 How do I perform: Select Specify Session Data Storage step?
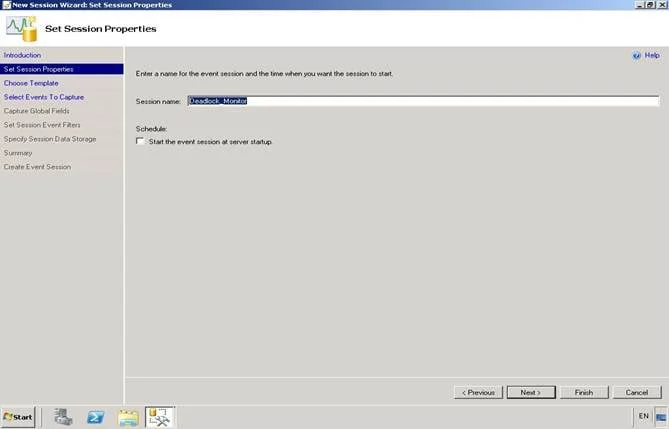coord(50,139)
